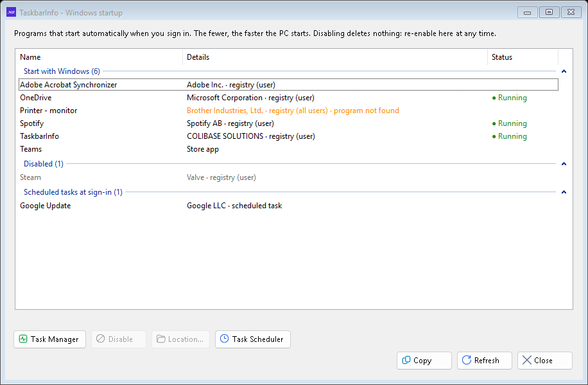Open file Location button
The height and width of the screenshot is (385, 588).
coord(180,339)
